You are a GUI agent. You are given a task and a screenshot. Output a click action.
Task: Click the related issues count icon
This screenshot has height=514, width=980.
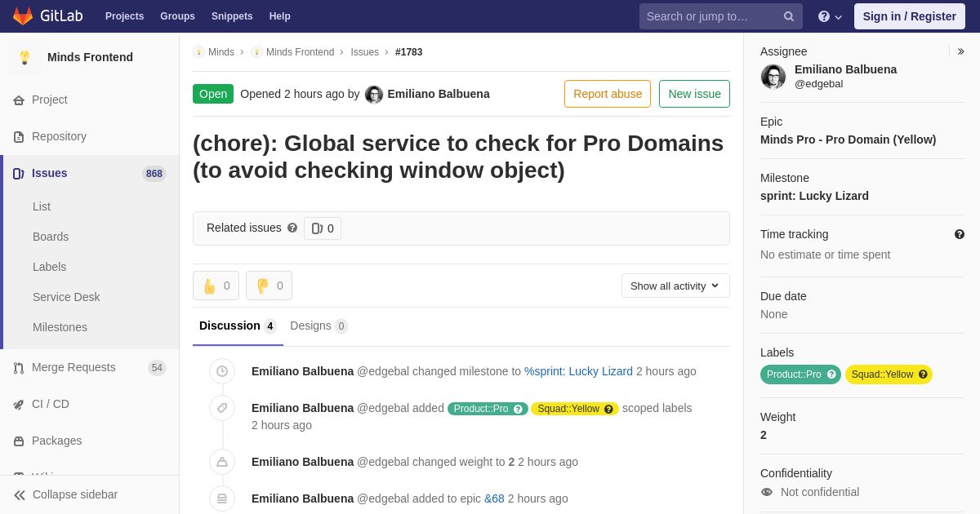point(317,228)
